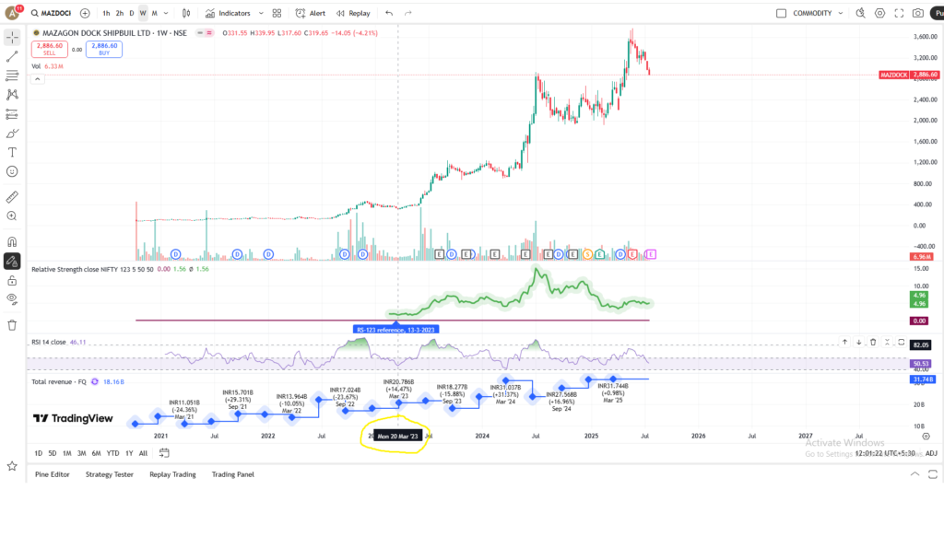Open the Strategy Tester tab
944x560 pixels.
click(109, 474)
